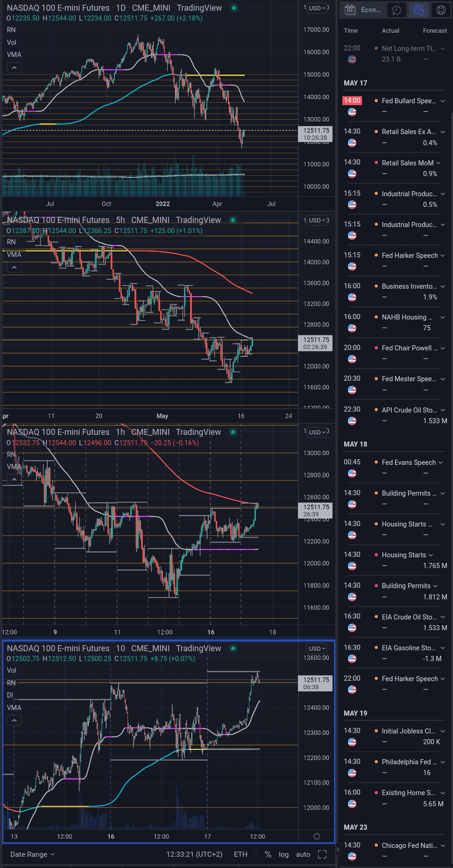Toggle fullscreen mode for the chart
This screenshot has height=868, width=453.
322,854
